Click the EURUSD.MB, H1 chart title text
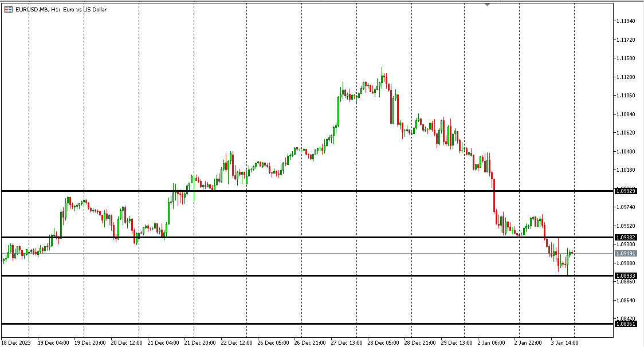The image size is (644, 347). point(61,9)
